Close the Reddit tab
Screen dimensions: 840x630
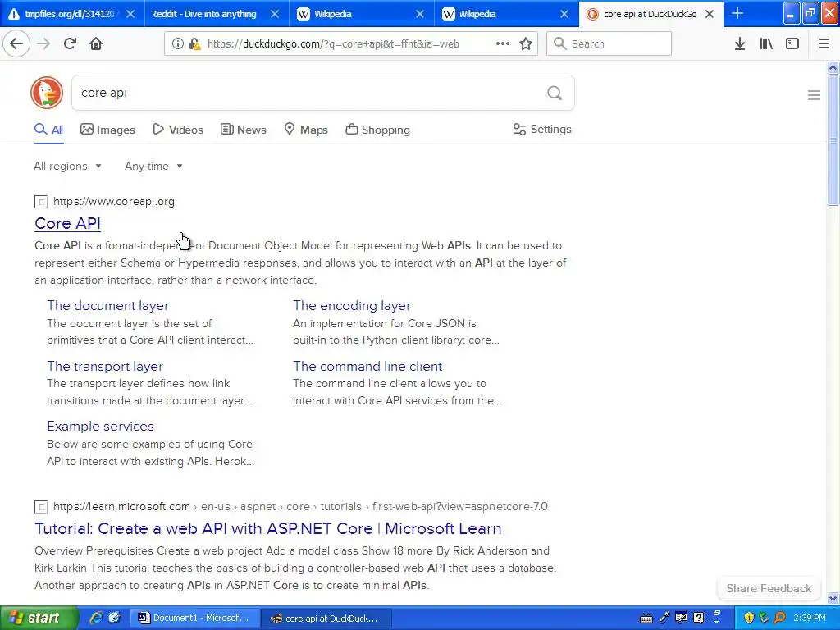[x=275, y=14]
